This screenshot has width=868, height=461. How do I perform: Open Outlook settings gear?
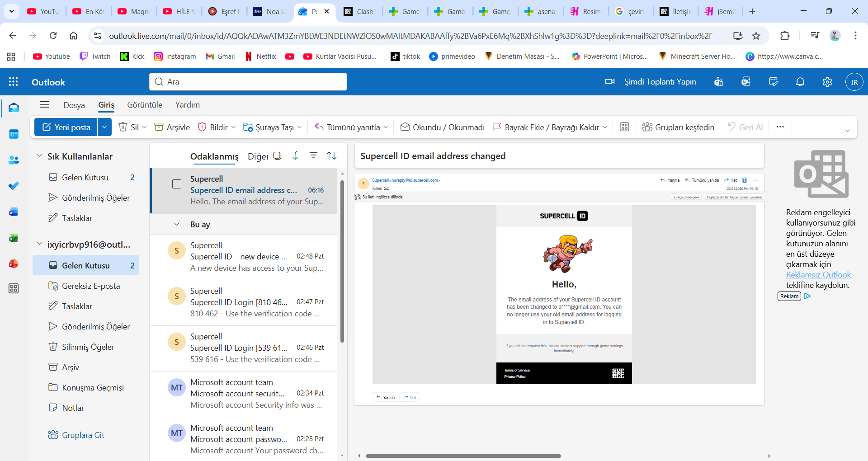[x=827, y=82]
